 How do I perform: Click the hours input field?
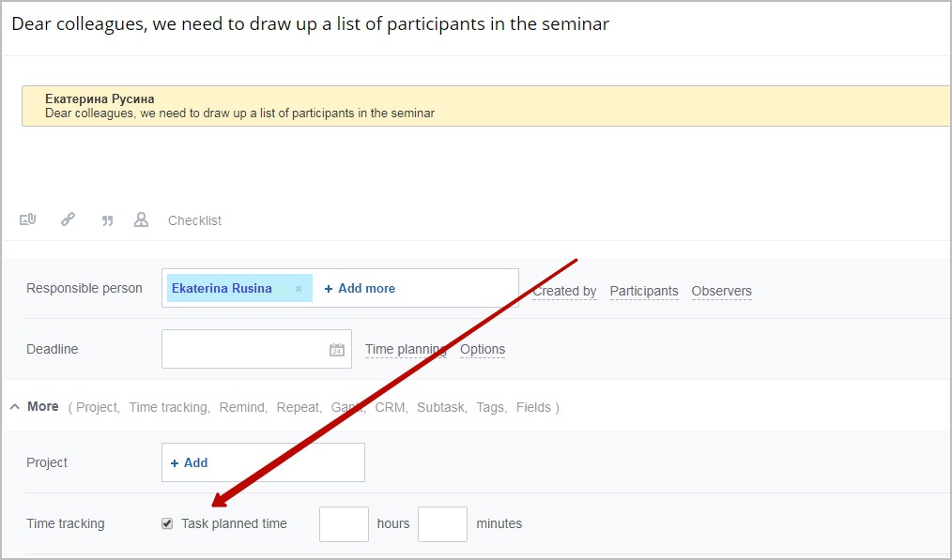345,524
